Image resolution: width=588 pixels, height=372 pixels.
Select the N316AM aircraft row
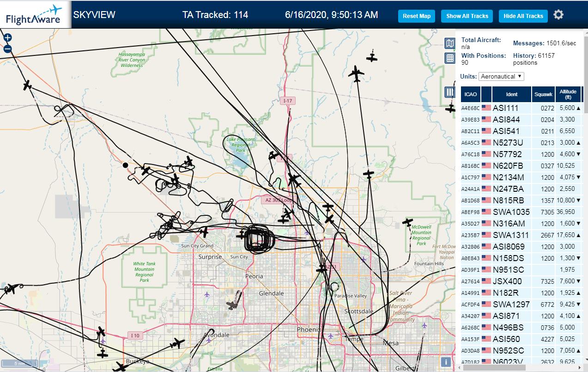(522, 224)
